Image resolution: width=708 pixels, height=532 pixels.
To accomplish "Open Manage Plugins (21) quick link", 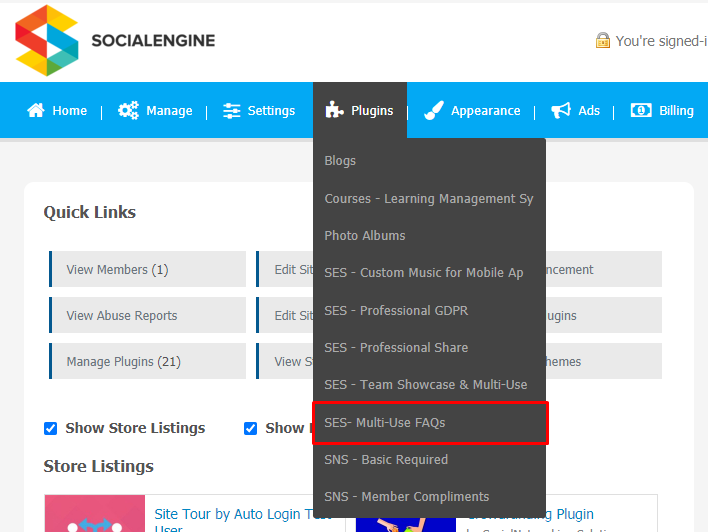I will tap(148, 361).
